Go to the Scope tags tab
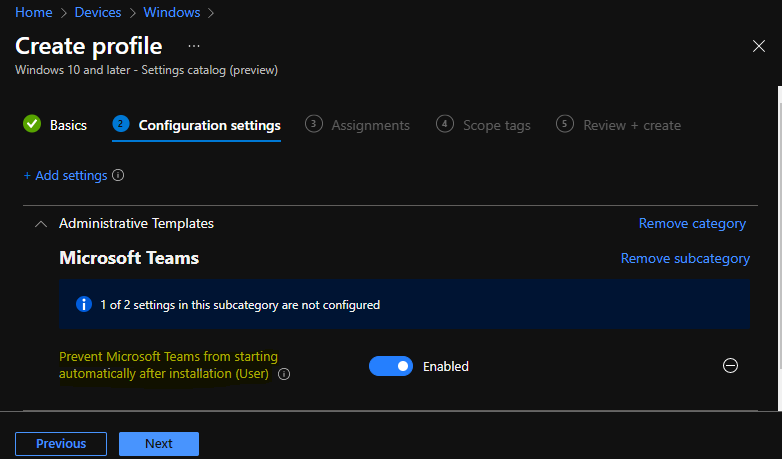Viewport: 782px width, 459px height. point(483,125)
